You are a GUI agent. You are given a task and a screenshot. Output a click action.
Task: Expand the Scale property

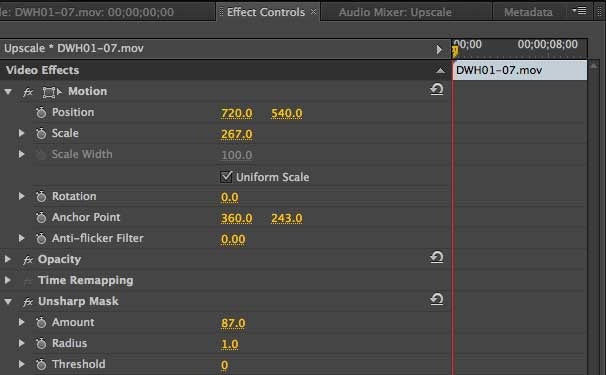point(22,133)
